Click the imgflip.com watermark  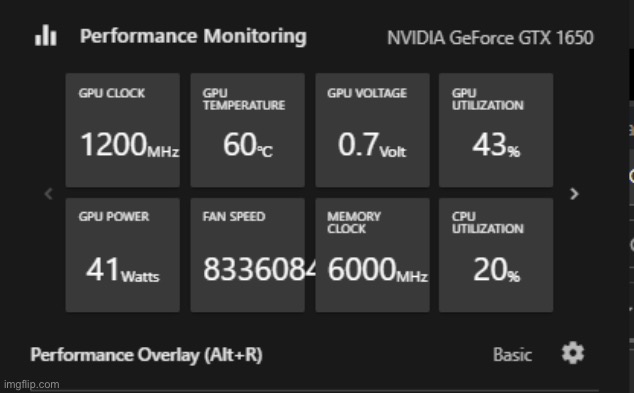pyautogui.click(x=32, y=384)
